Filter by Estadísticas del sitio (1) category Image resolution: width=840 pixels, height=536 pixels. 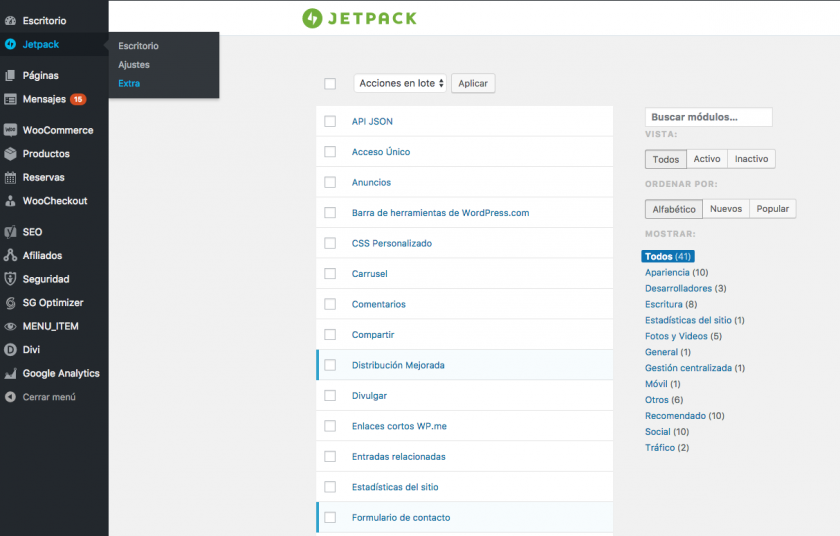point(694,320)
